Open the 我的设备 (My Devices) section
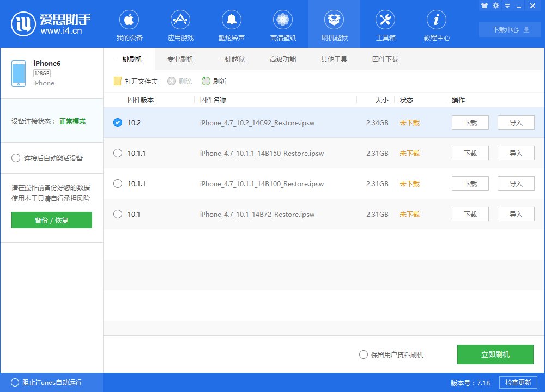Viewport: 545px width, 392px height. 129,24
